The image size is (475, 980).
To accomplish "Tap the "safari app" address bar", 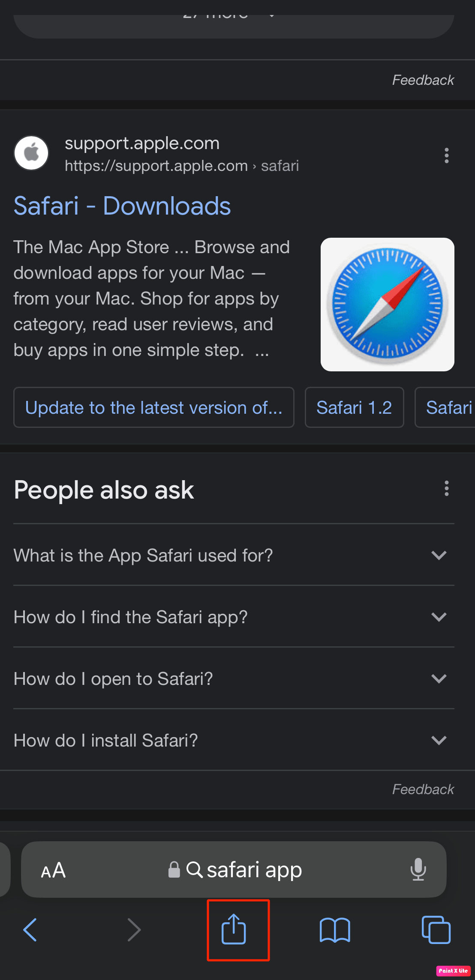I will (x=234, y=869).
